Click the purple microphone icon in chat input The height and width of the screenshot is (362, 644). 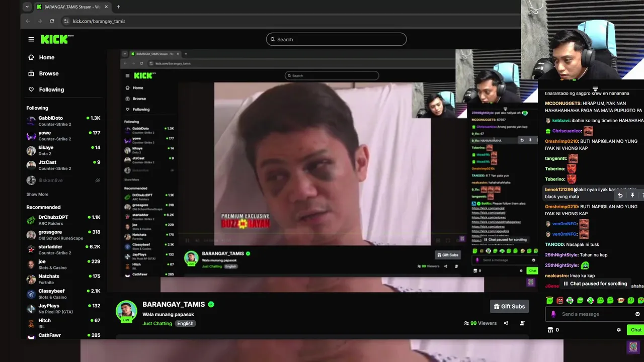pyautogui.click(x=553, y=314)
